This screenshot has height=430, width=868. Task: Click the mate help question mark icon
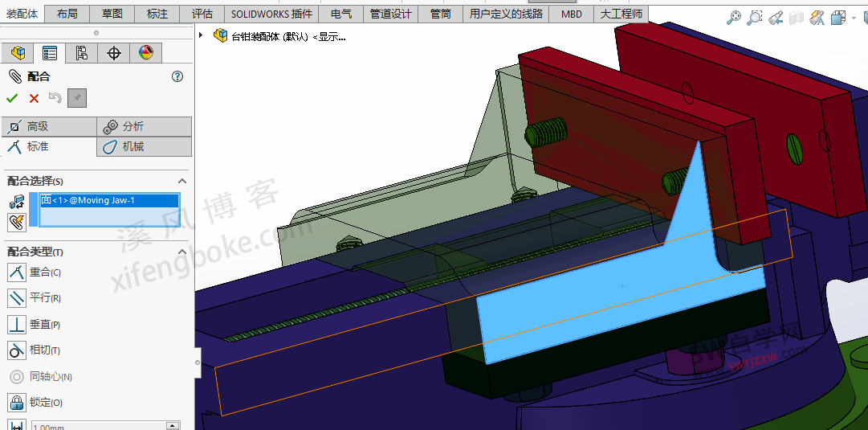point(177,76)
